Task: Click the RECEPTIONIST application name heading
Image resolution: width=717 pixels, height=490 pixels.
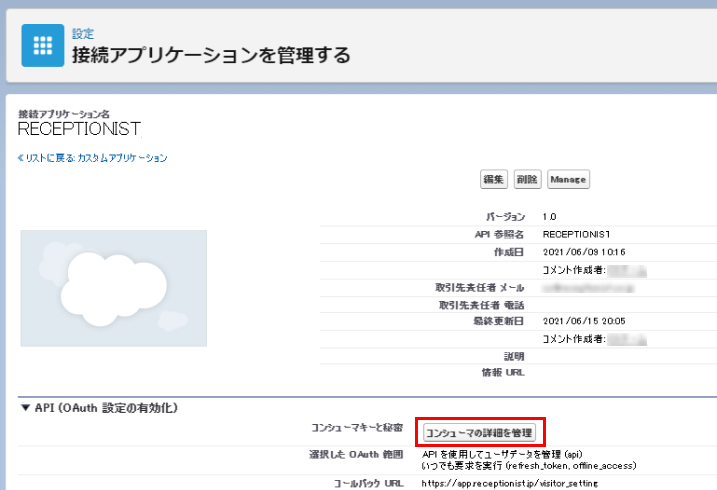Action: click(x=79, y=129)
